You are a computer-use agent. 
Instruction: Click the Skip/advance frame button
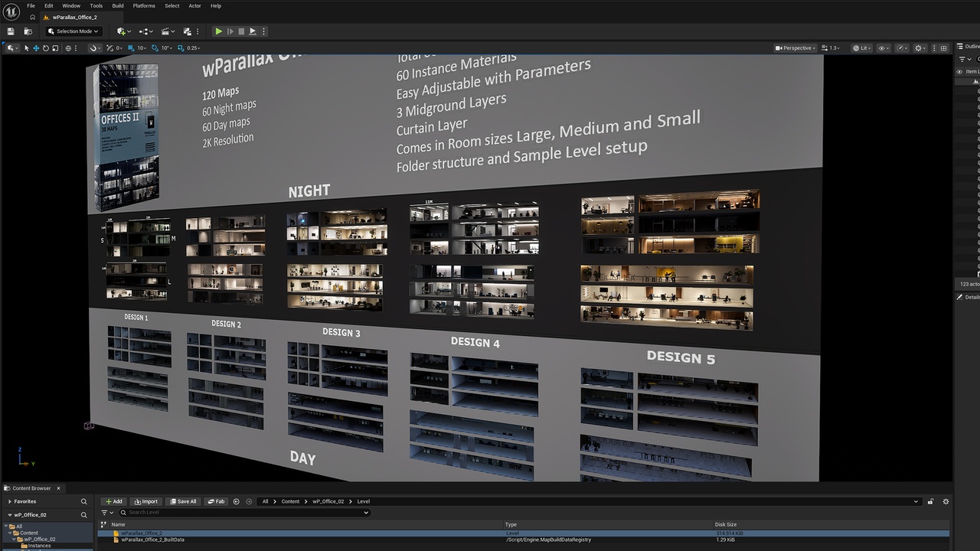tap(230, 31)
